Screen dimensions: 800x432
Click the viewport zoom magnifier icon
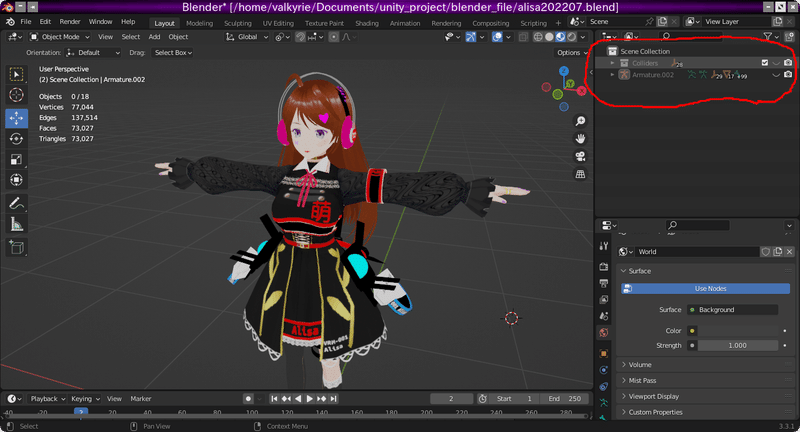click(580, 121)
